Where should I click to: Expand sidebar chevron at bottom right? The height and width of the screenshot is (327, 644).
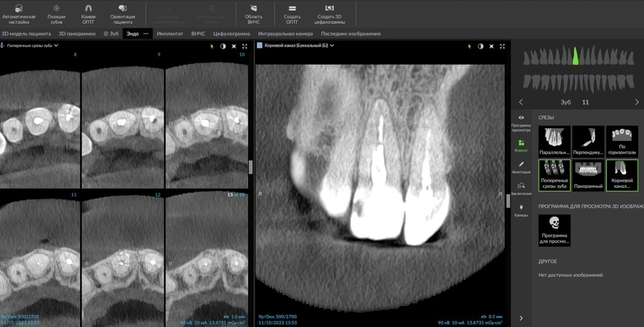[521, 318]
